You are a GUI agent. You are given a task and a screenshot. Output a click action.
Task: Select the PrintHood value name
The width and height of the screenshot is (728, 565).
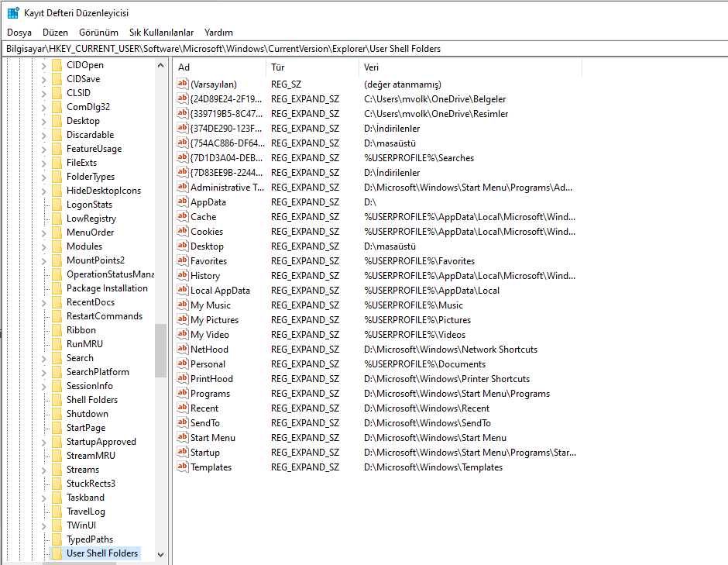[211, 379]
